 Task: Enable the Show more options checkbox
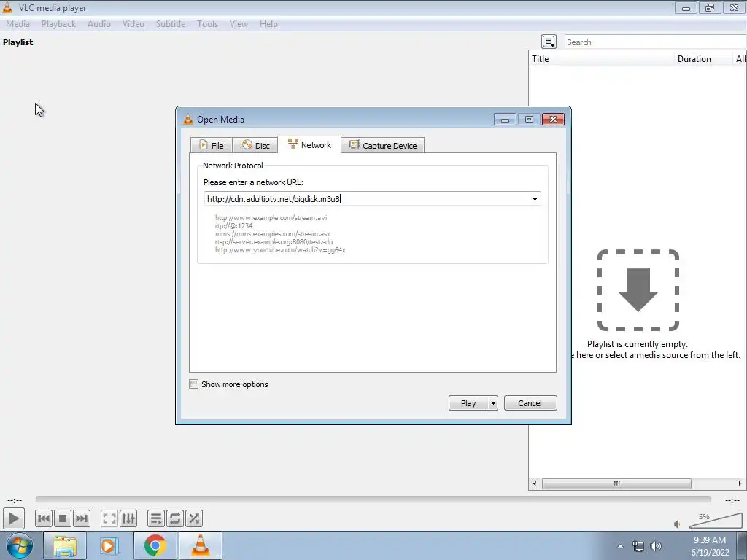click(x=193, y=384)
